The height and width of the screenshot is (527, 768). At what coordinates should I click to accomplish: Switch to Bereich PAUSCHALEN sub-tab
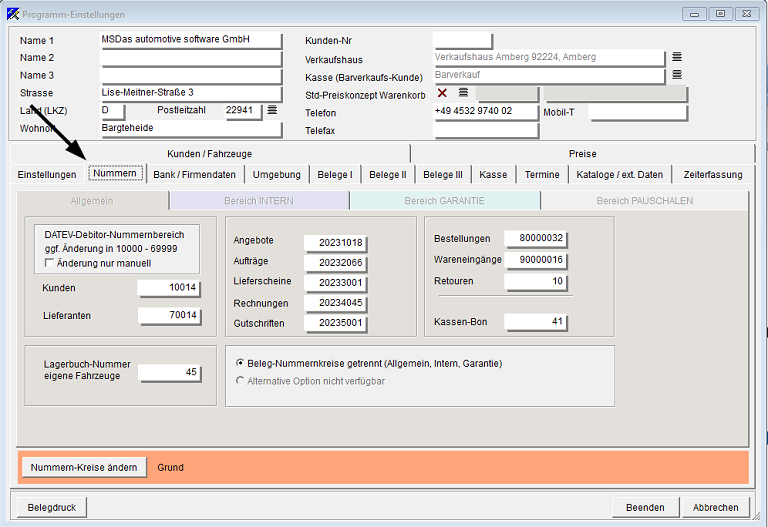pos(645,201)
